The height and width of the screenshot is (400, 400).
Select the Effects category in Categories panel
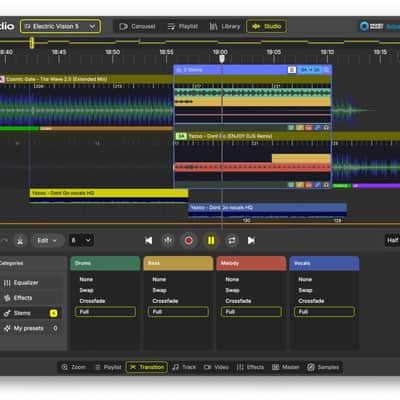click(x=31, y=298)
